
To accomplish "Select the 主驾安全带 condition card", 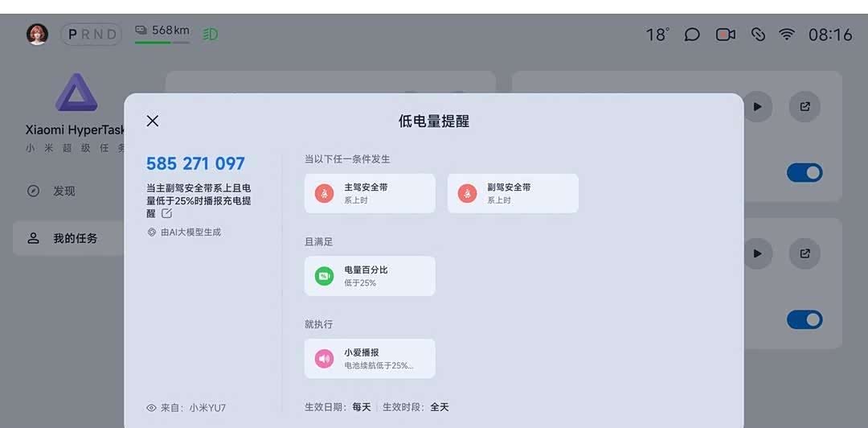I will pyautogui.click(x=370, y=193).
